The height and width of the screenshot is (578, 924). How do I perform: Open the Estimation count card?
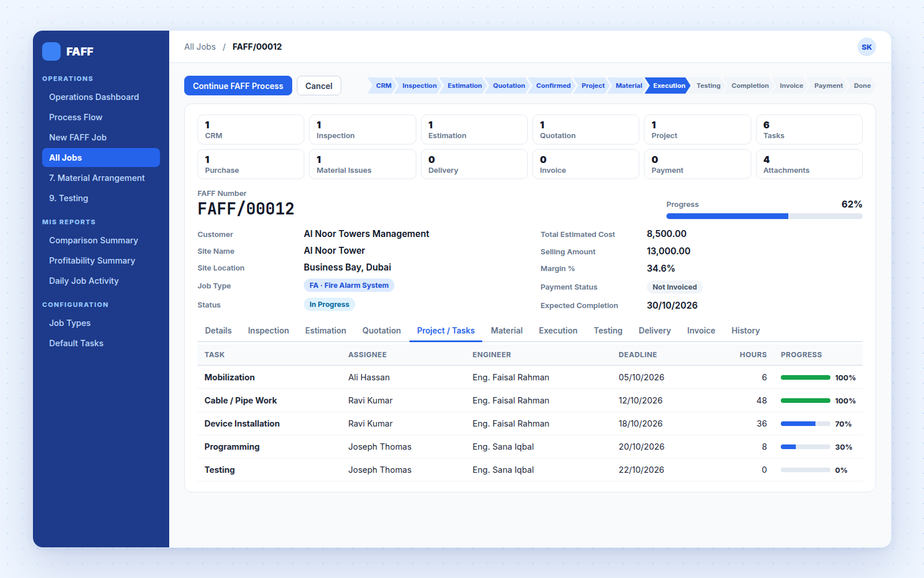click(474, 129)
